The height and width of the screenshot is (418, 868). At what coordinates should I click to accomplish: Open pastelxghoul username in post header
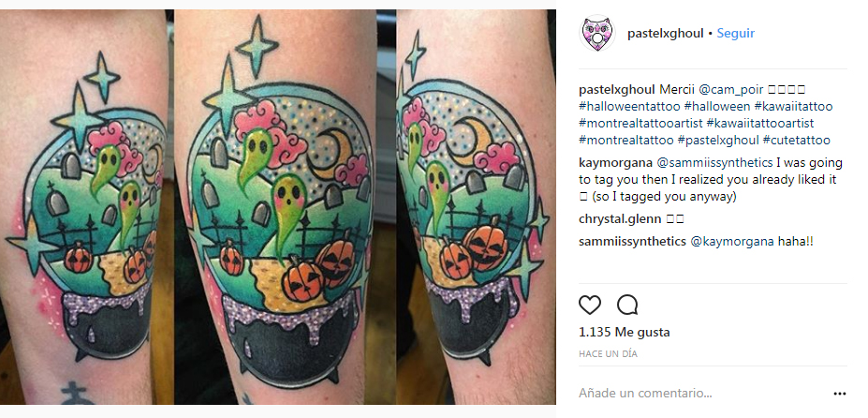click(x=666, y=33)
